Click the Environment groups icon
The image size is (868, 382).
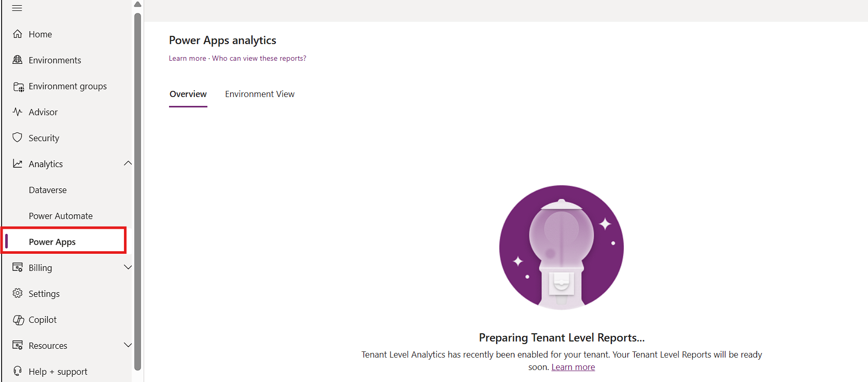pos(18,87)
